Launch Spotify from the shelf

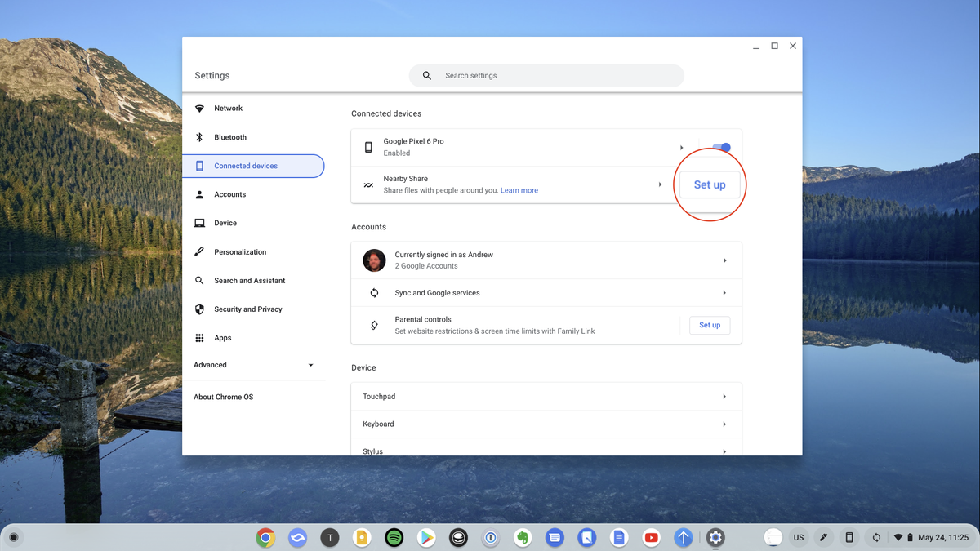point(394,538)
